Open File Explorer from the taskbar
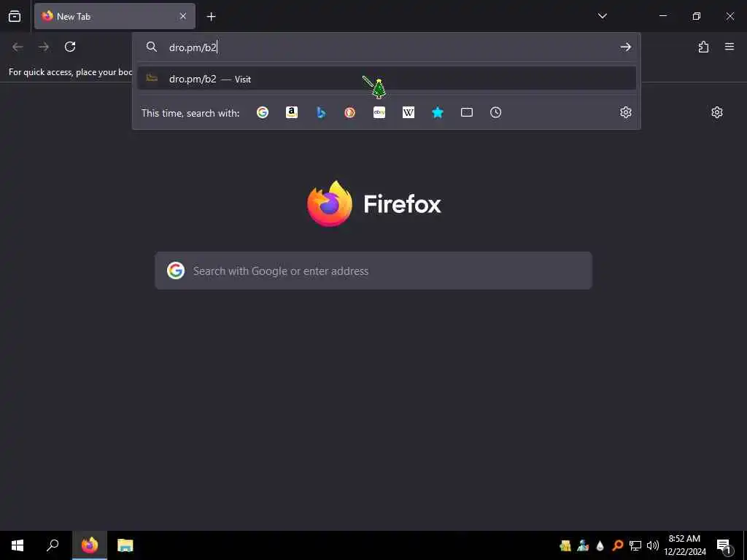This screenshot has width=747, height=560. [125, 545]
